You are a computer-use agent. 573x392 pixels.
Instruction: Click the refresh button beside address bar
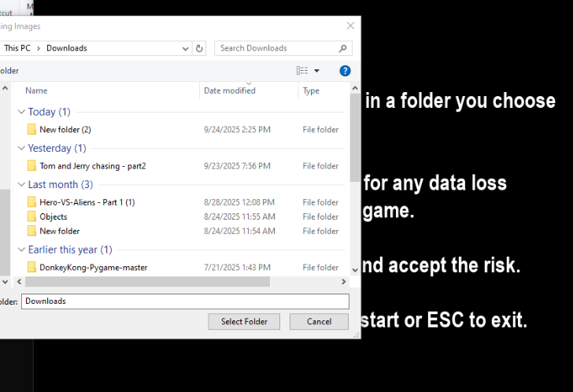pos(200,48)
